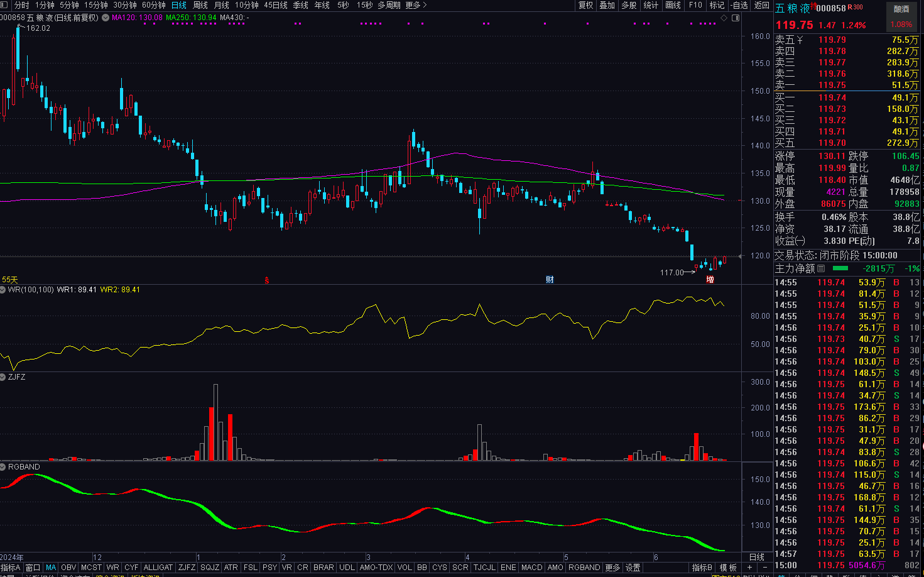Click the 窗口 button in indicator bar
Image resolution: width=924 pixels, height=577 pixels.
coord(33,568)
